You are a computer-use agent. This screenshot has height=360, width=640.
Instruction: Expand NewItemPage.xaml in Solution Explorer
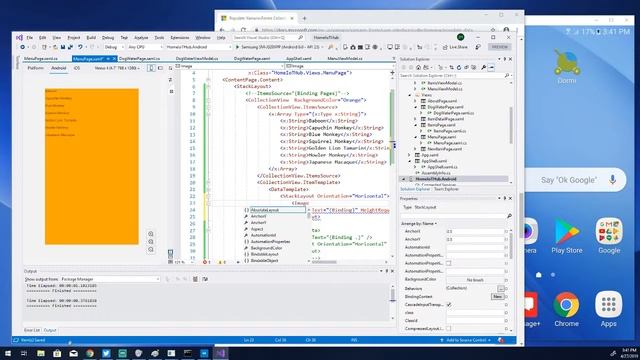(x=416, y=149)
